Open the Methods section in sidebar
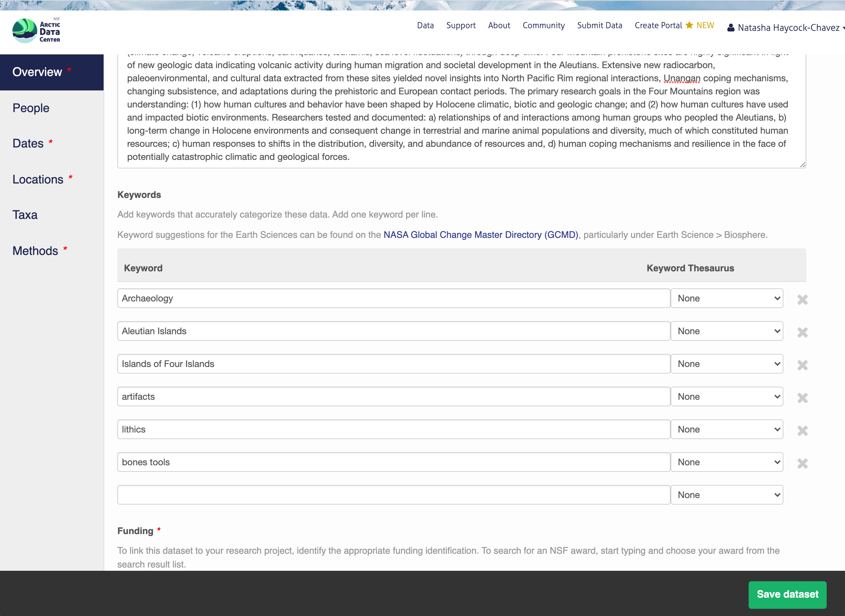845x616 pixels. click(35, 251)
